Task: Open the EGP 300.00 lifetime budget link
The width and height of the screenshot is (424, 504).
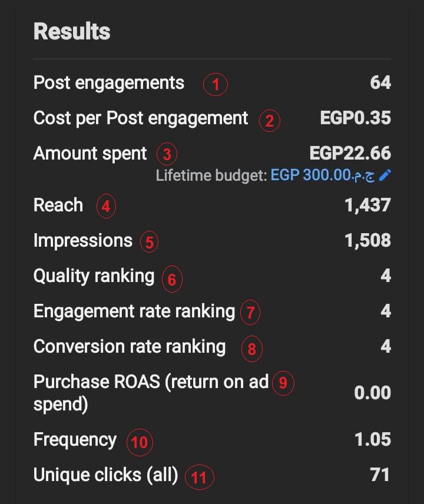Action: tap(323, 175)
